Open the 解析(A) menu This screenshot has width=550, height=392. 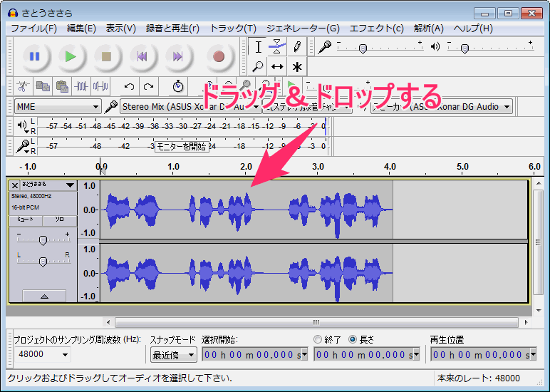tap(429, 29)
